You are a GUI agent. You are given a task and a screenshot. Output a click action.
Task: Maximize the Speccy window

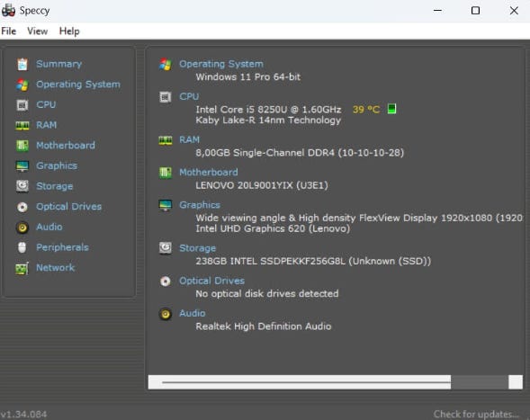(x=475, y=11)
